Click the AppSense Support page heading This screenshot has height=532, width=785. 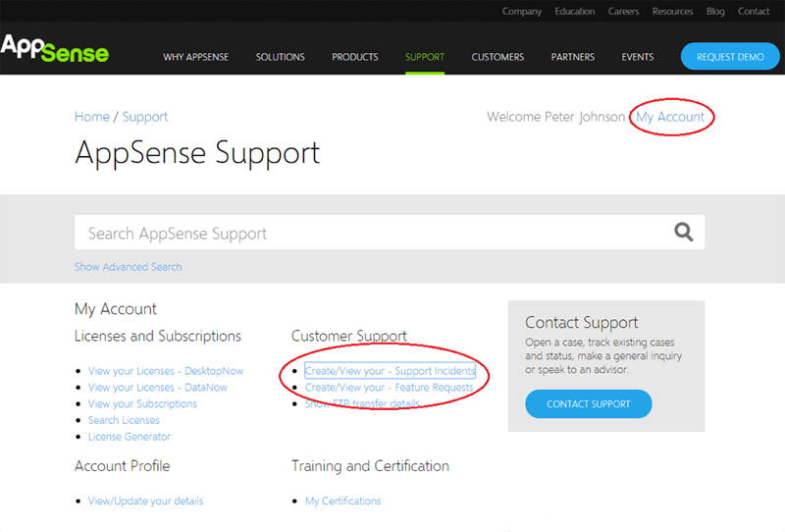(x=197, y=153)
